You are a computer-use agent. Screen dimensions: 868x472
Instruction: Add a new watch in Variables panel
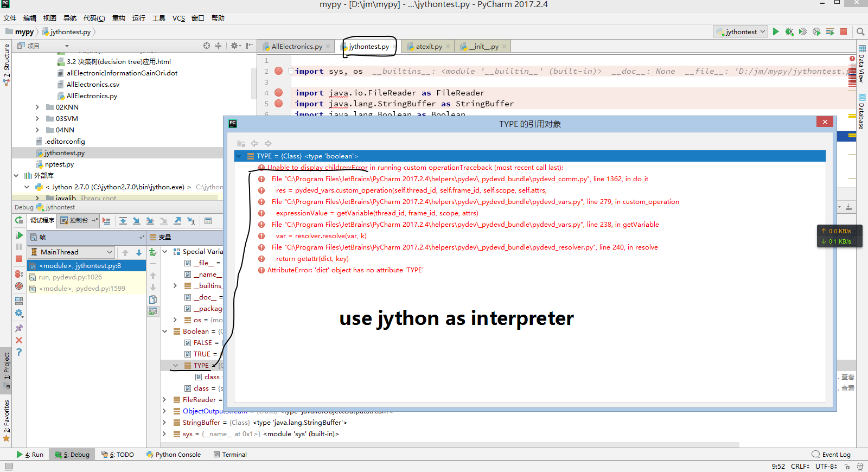click(153, 252)
